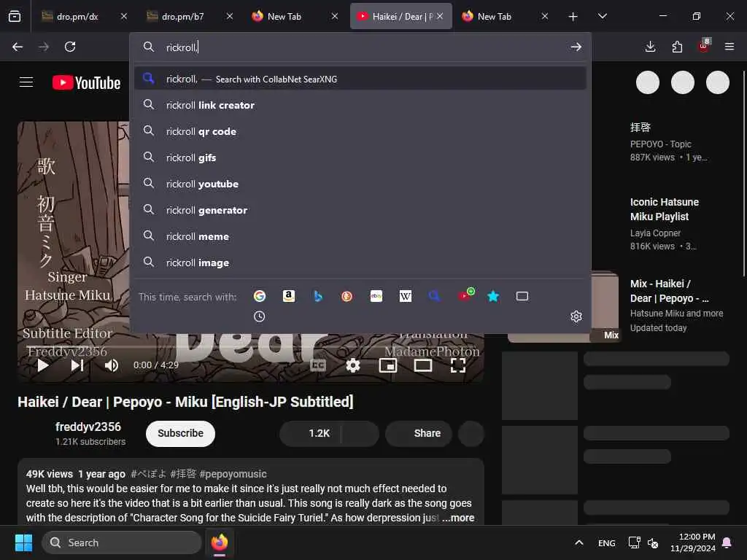The height and width of the screenshot is (560, 747).
Task: Search open tabs using the tab icon
Action: [x=522, y=296]
